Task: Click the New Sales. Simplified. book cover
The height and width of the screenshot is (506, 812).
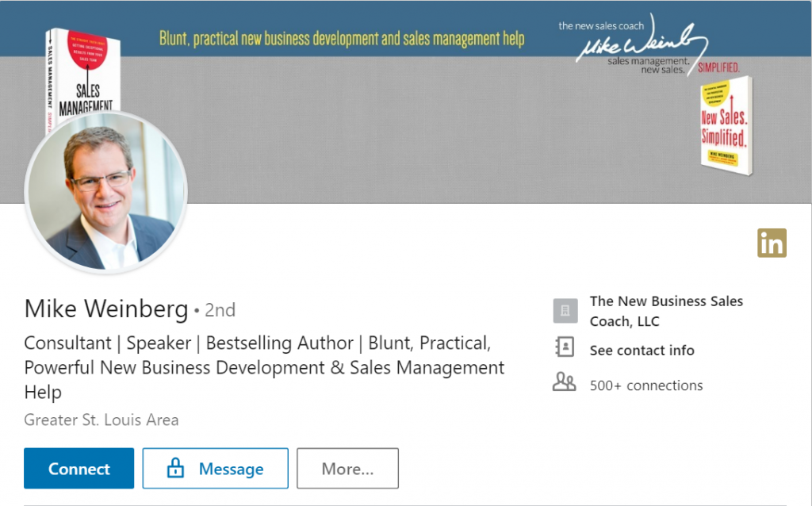Action: (724, 125)
